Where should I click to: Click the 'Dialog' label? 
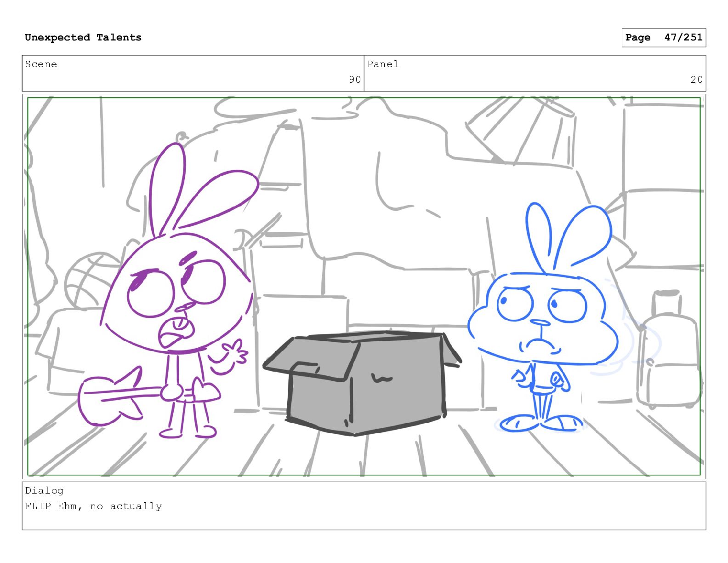[x=44, y=491]
